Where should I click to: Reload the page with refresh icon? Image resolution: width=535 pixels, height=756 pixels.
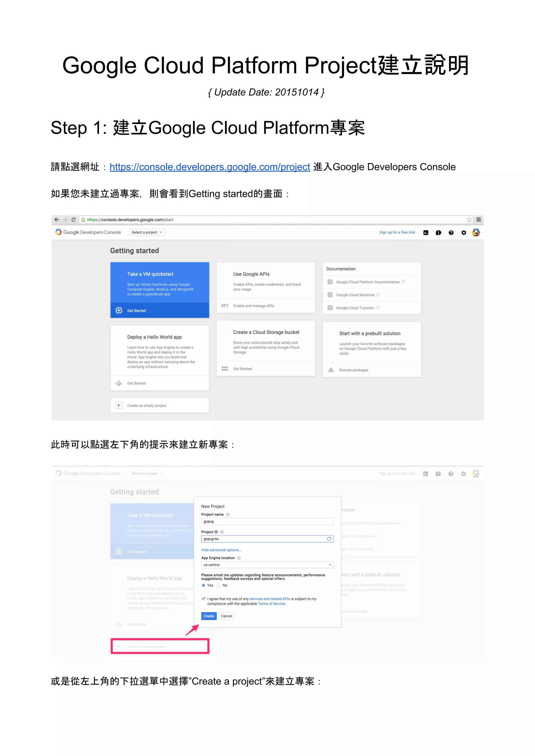(x=73, y=220)
